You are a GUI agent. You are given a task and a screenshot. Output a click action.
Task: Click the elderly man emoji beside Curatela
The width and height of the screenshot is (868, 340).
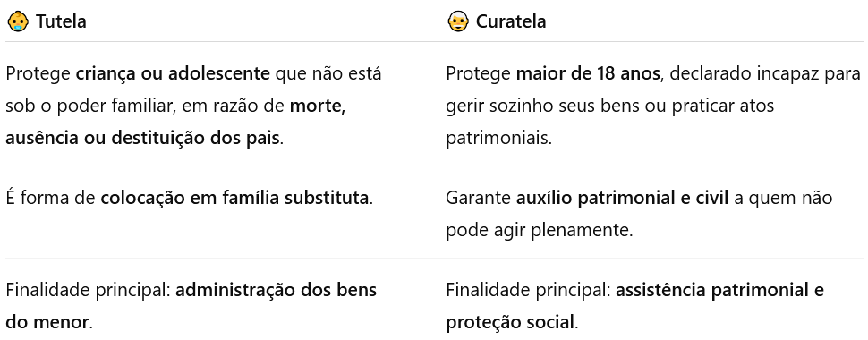458,21
